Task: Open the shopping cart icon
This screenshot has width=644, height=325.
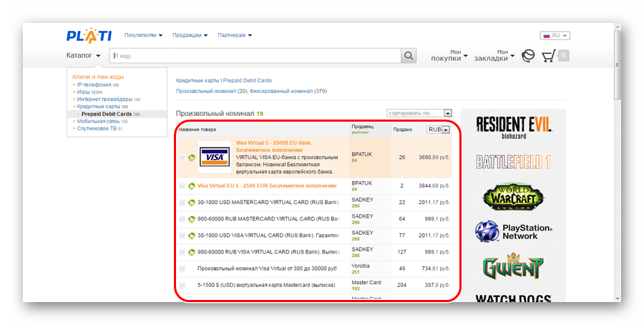Action: pyautogui.click(x=549, y=55)
